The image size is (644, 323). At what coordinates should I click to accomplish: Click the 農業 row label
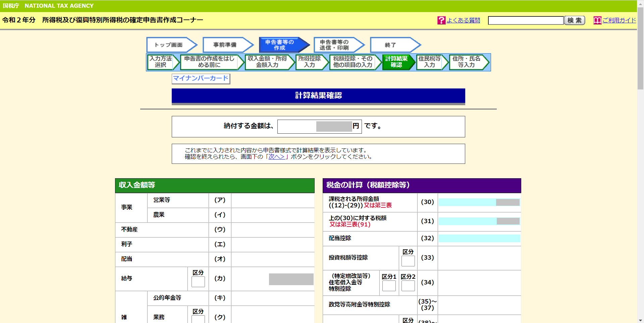(x=159, y=215)
